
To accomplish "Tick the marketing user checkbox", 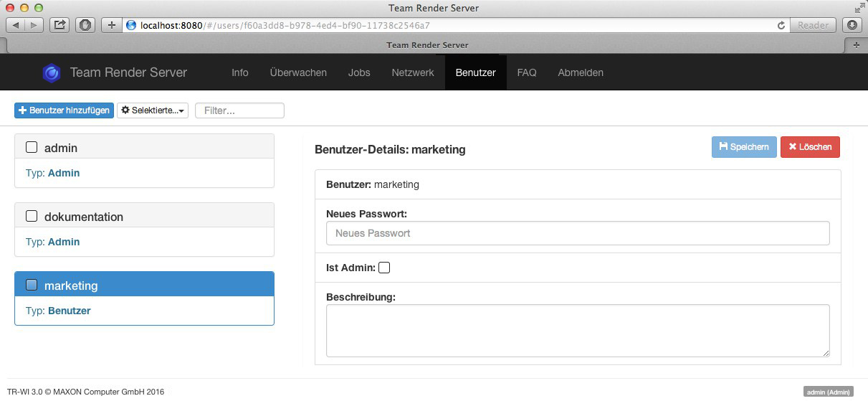I will [32, 285].
